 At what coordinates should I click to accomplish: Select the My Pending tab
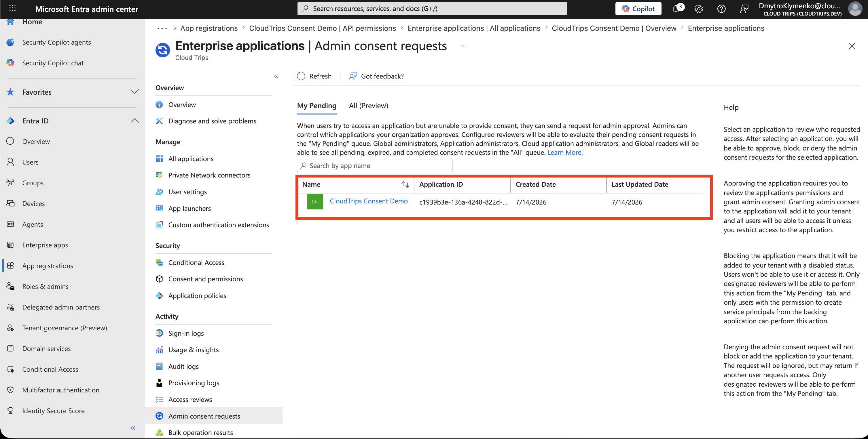[x=317, y=106]
